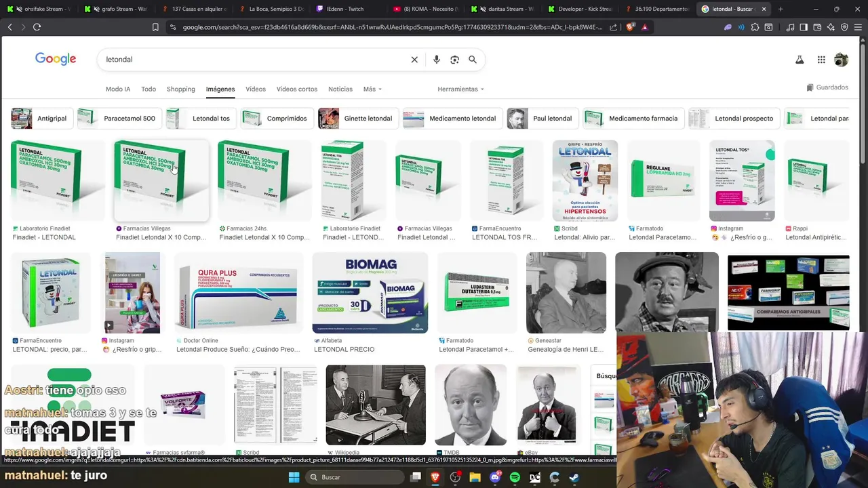Open a new browser tab with plus
Screen dimensions: 868x488
tap(781, 9)
